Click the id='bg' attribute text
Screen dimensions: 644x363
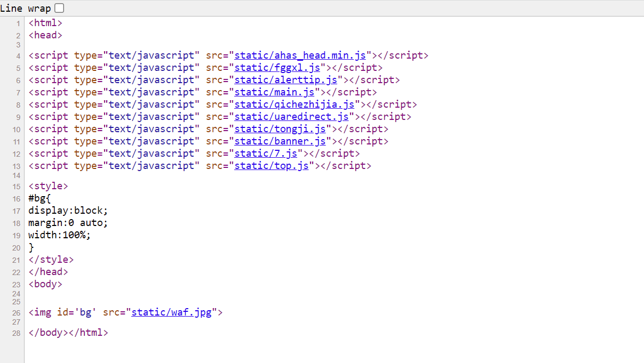click(77, 312)
